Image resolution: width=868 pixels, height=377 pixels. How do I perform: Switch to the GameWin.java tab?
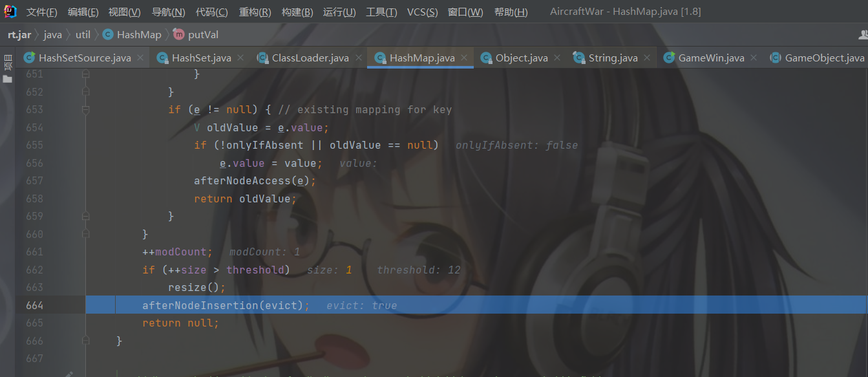[x=711, y=58]
